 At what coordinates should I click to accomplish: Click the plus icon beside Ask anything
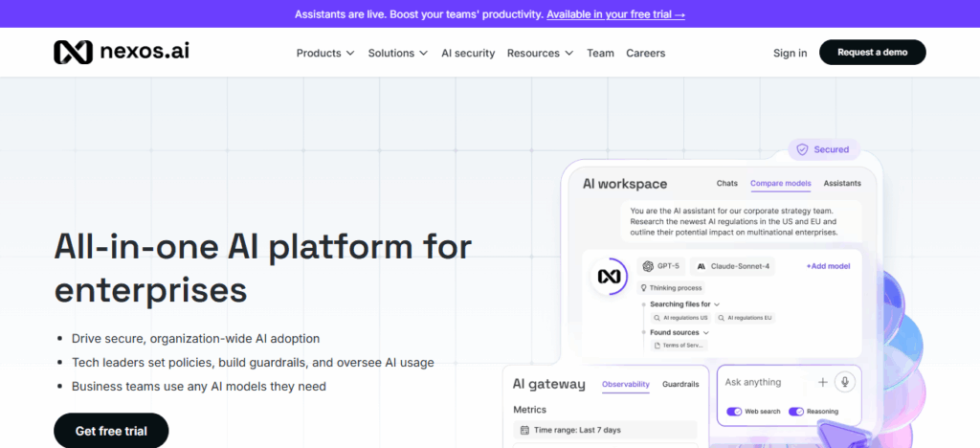822,382
